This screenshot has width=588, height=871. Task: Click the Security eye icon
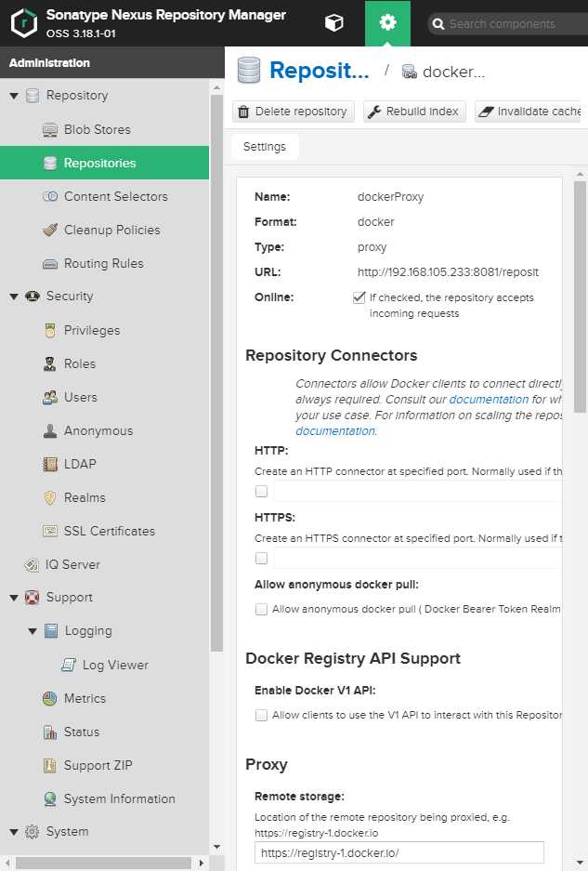click(x=33, y=297)
